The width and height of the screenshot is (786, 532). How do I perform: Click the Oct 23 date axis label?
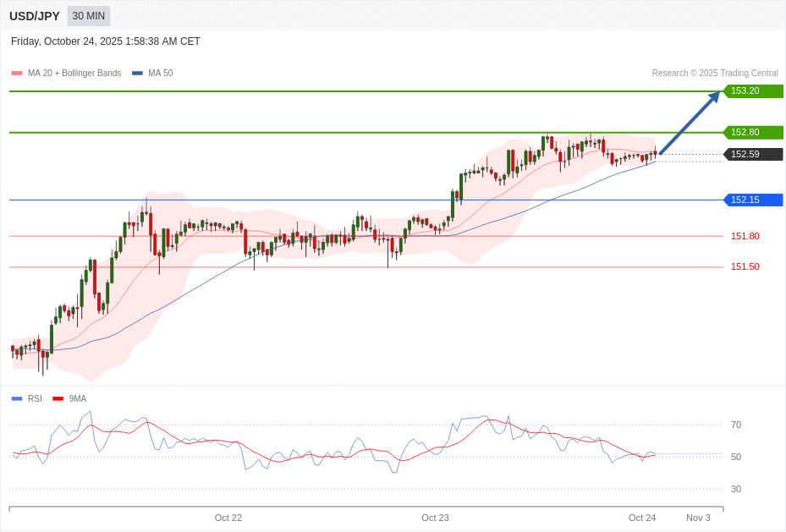coord(435,518)
